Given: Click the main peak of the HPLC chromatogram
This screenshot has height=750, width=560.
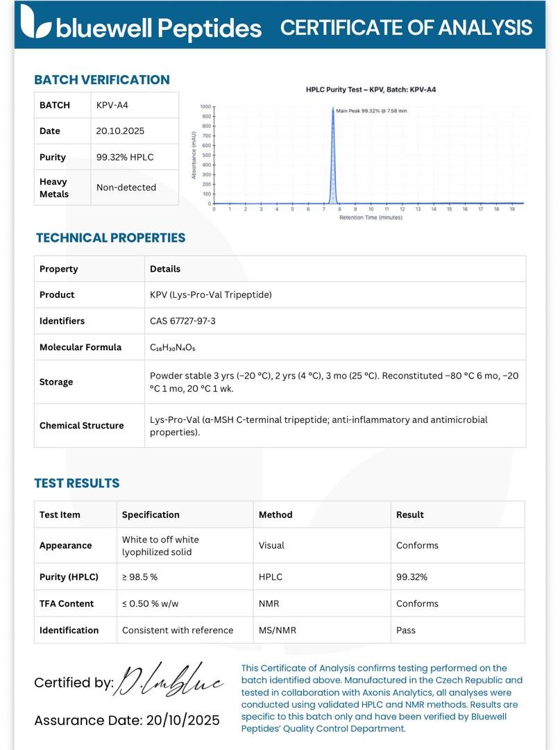Looking at the screenshot, I should [333, 156].
